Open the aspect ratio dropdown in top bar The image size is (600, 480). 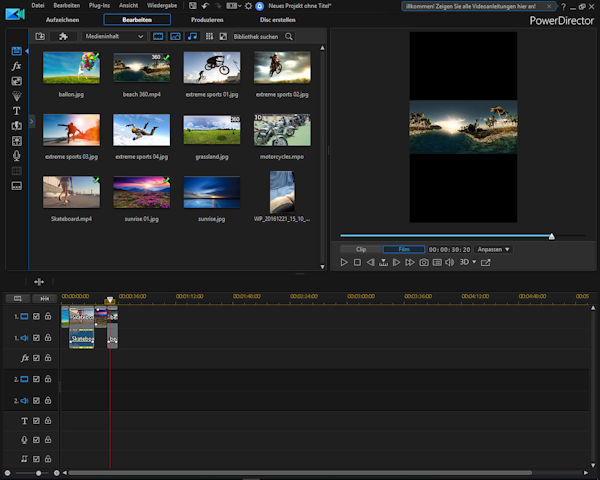coord(233,6)
